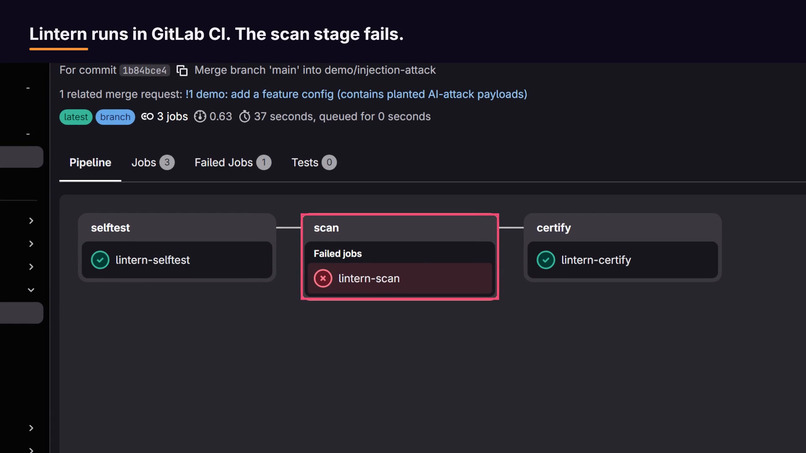The image size is (806, 453).
Task: Collapse the expanded sidebar section with down chevron
Action: (x=31, y=290)
